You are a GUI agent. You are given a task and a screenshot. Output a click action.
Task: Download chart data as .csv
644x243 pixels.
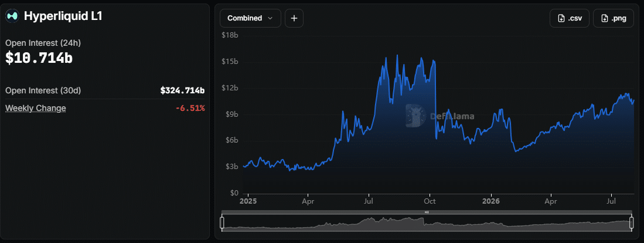click(x=570, y=18)
